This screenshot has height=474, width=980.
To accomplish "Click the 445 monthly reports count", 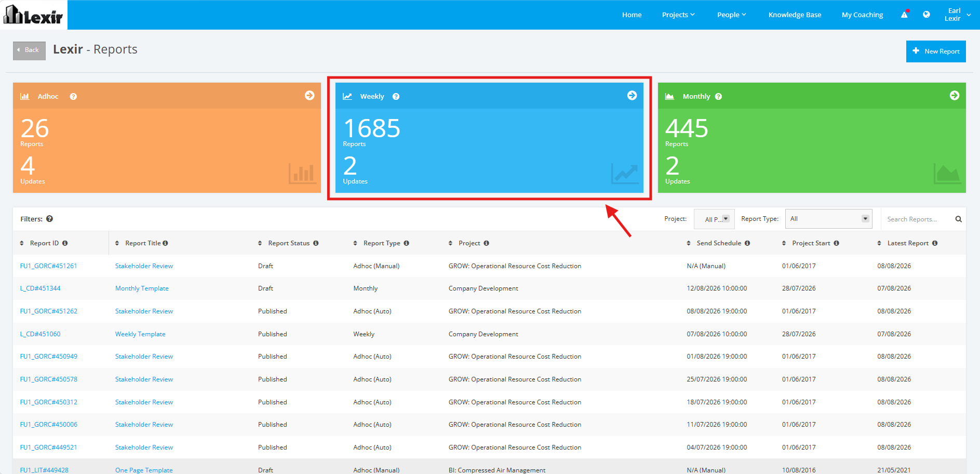I will (687, 128).
